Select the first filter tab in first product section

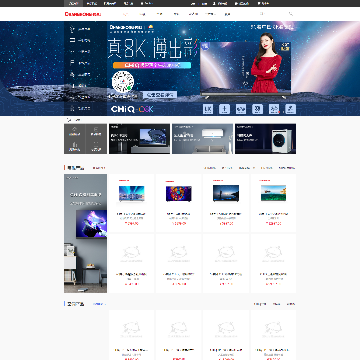pyautogui.click(x=210, y=168)
